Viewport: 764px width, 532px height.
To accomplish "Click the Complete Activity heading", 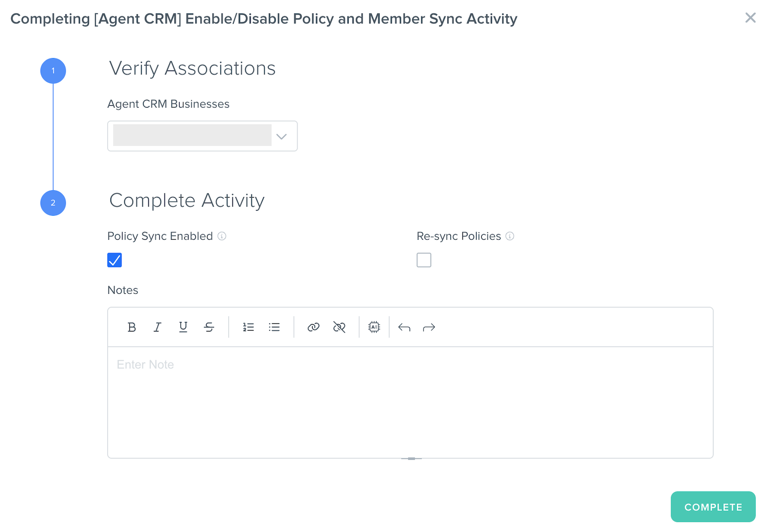I will pos(187,200).
